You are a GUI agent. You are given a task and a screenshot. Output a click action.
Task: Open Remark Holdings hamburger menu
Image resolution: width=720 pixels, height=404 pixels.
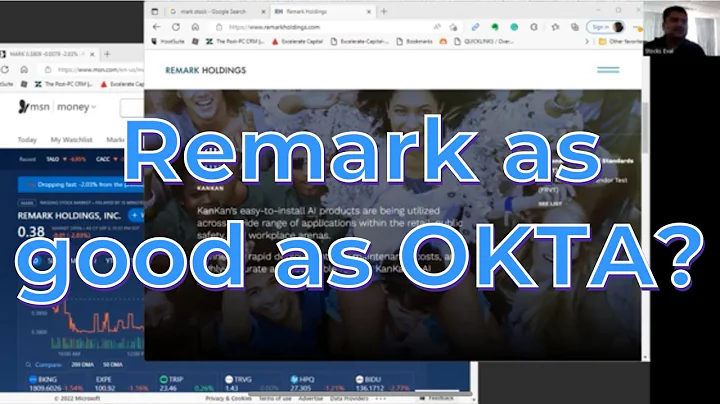(608, 70)
